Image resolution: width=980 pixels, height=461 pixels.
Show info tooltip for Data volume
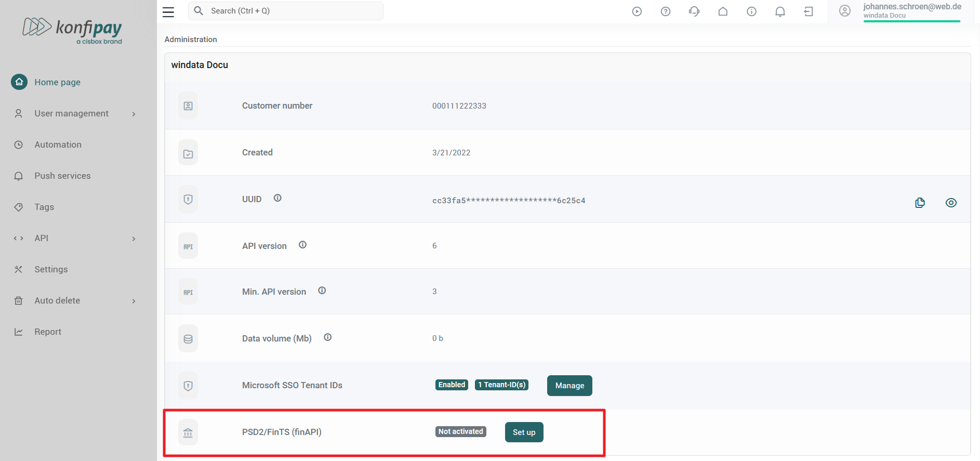[x=328, y=337]
